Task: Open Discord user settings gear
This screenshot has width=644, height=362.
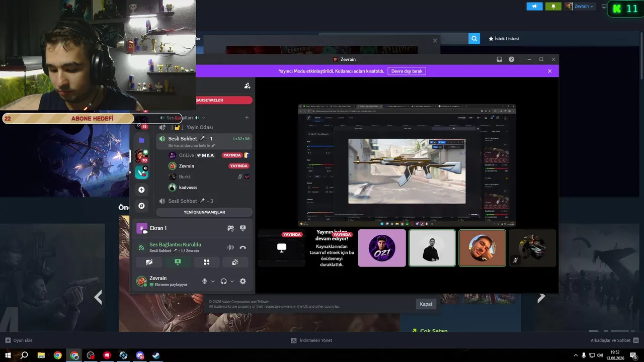Action: [243, 281]
